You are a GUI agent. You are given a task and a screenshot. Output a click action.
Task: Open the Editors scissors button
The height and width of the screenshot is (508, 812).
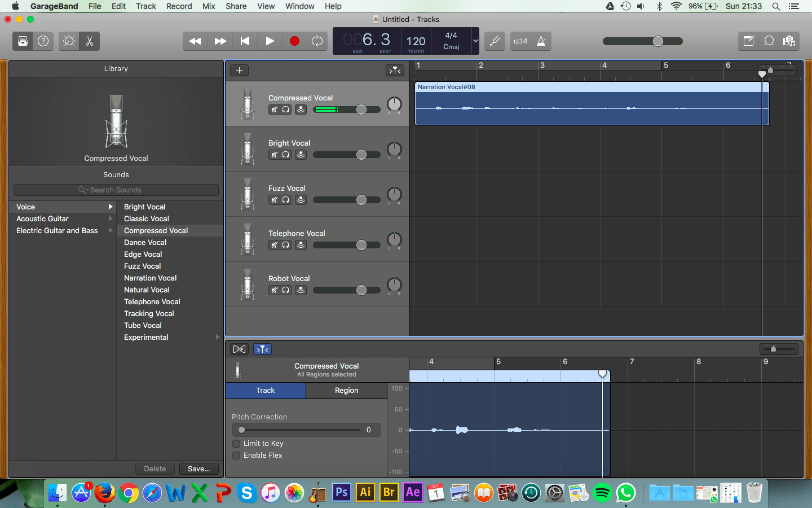pos(90,41)
